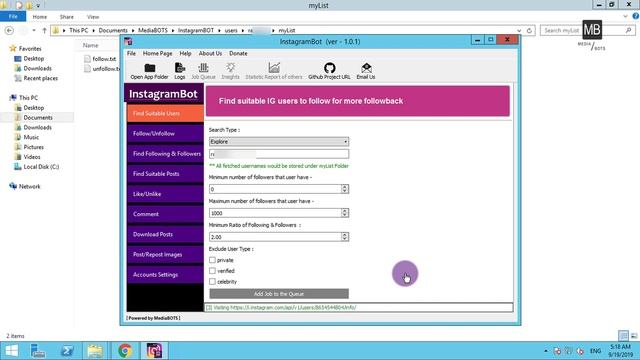Open Follow/Unfollow section
Viewport: 640px width, 360px height.
(x=165, y=133)
